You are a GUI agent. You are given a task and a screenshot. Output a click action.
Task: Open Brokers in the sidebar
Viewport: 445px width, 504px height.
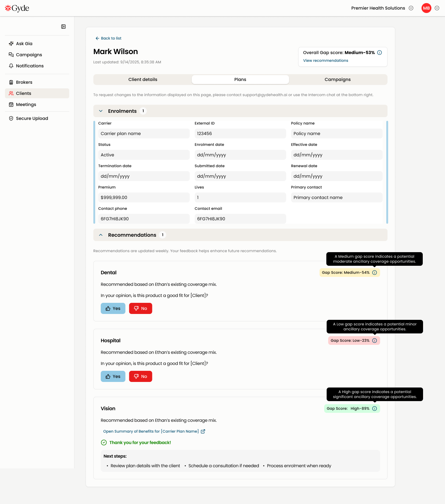[37, 82]
